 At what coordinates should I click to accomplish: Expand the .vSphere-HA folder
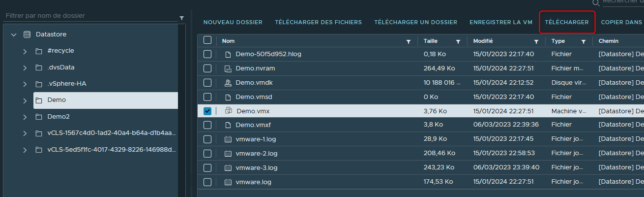(x=25, y=84)
